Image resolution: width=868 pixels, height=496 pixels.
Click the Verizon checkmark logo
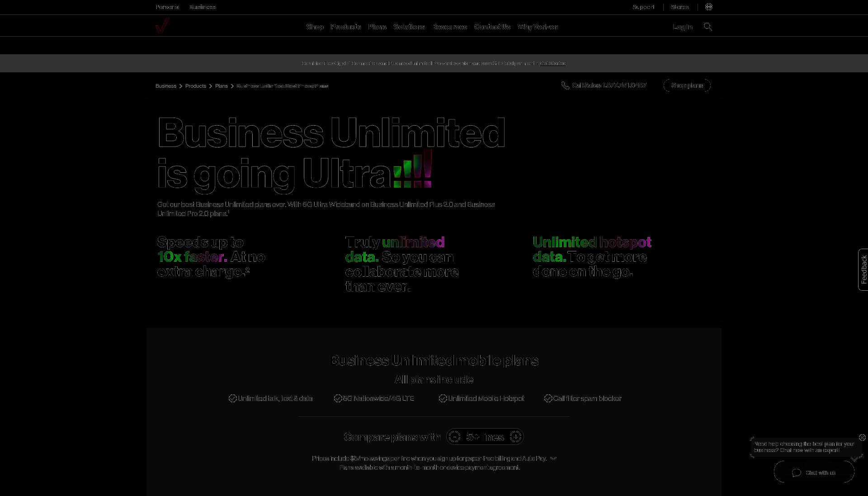click(x=162, y=26)
